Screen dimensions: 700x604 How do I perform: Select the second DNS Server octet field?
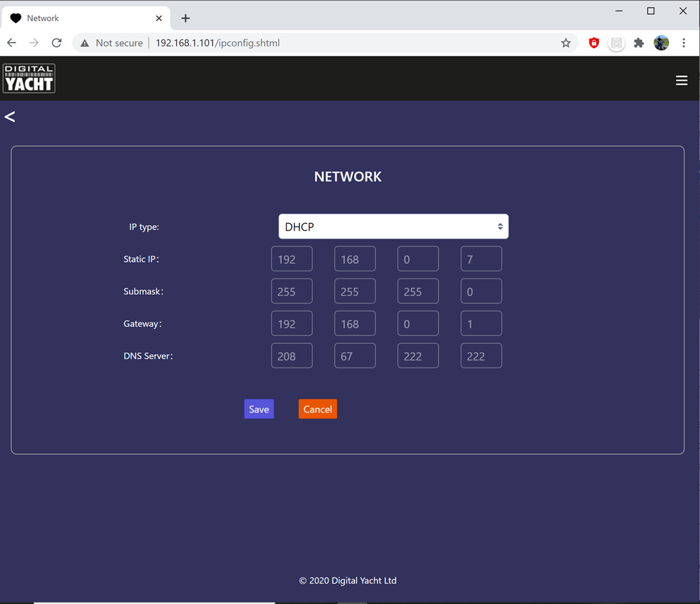[x=355, y=356]
